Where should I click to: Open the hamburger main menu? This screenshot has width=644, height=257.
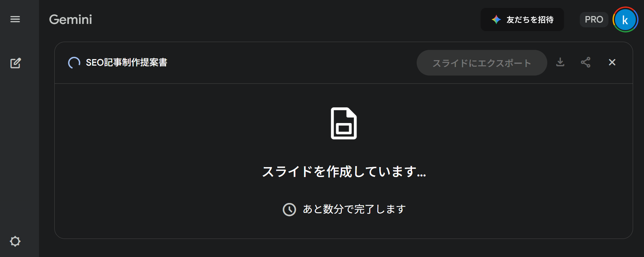(x=15, y=19)
